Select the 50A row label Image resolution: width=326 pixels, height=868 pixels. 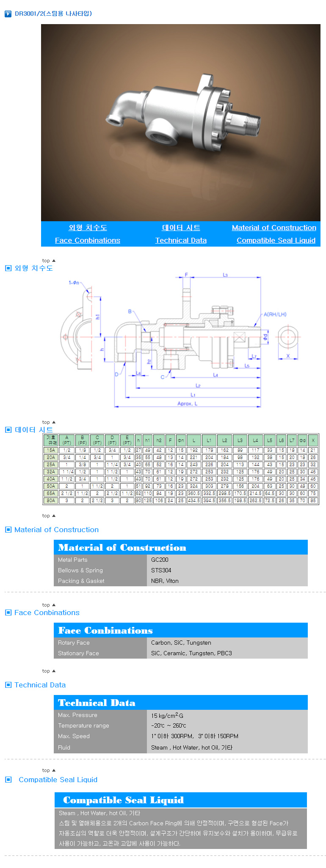coord(51,486)
